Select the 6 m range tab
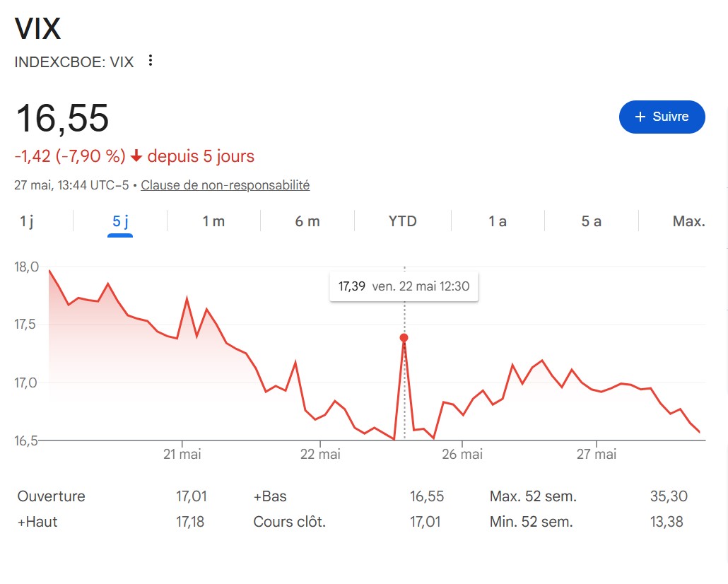Image resolution: width=728 pixels, height=584 pixels. pyautogui.click(x=307, y=221)
